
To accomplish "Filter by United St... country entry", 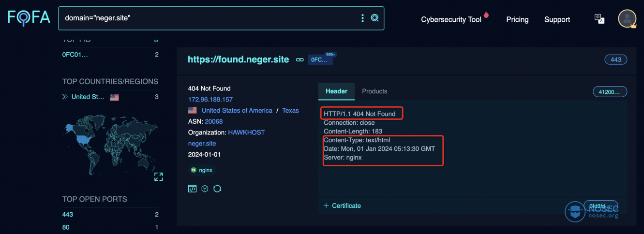I will tap(88, 97).
